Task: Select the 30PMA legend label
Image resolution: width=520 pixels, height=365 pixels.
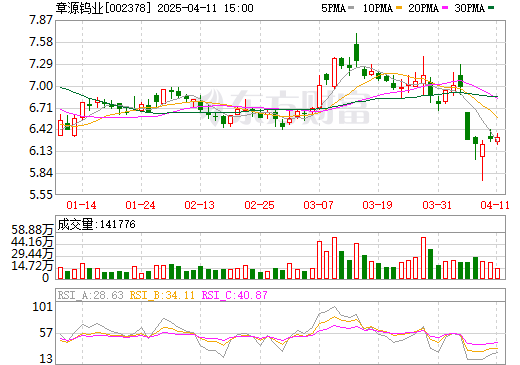Action: (x=469, y=8)
